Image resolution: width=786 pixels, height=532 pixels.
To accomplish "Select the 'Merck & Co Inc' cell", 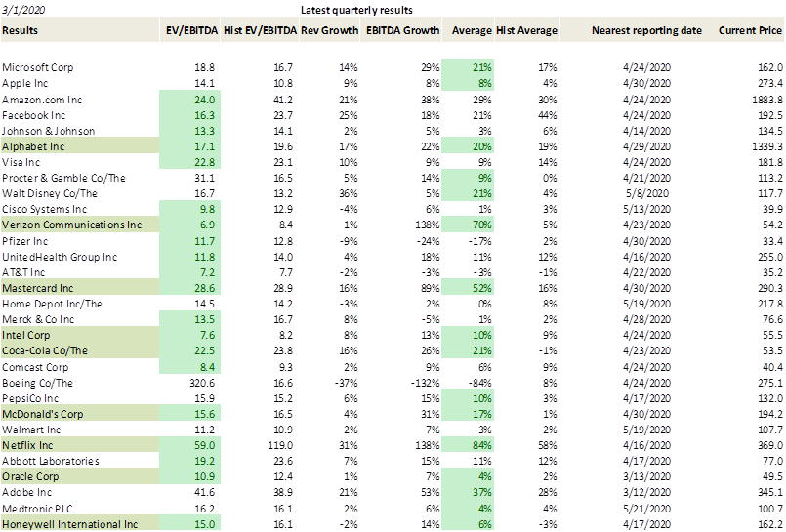I will point(38,319).
